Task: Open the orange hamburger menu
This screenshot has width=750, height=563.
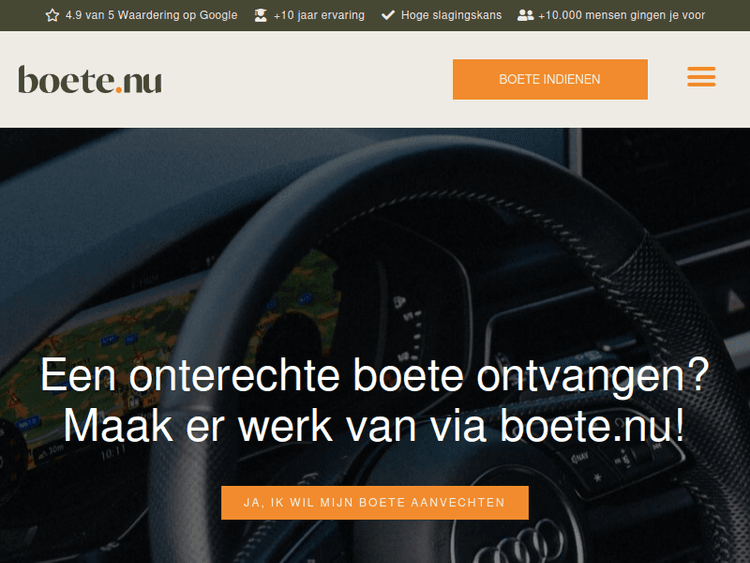Action: pyautogui.click(x=701, y=77)
